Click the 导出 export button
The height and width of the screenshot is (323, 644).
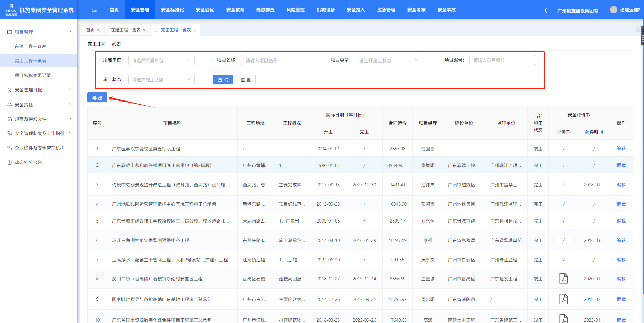tap(97, 97)
